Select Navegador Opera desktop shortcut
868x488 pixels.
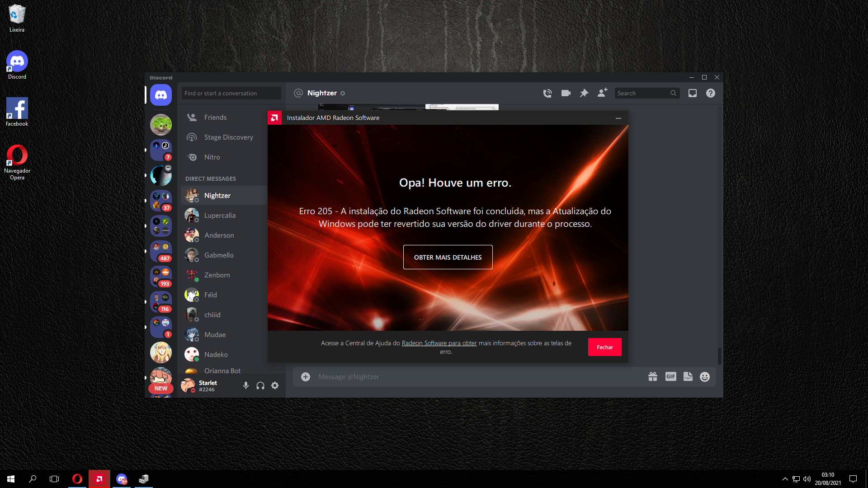(17, 162)
